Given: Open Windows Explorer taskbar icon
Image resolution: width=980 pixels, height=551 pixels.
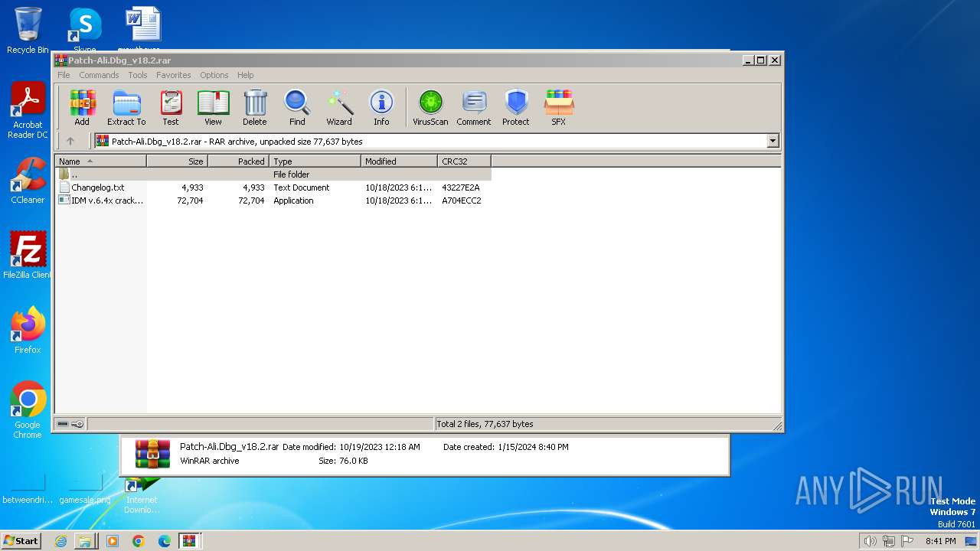Looking at the screenshot, I should (85, 541).
